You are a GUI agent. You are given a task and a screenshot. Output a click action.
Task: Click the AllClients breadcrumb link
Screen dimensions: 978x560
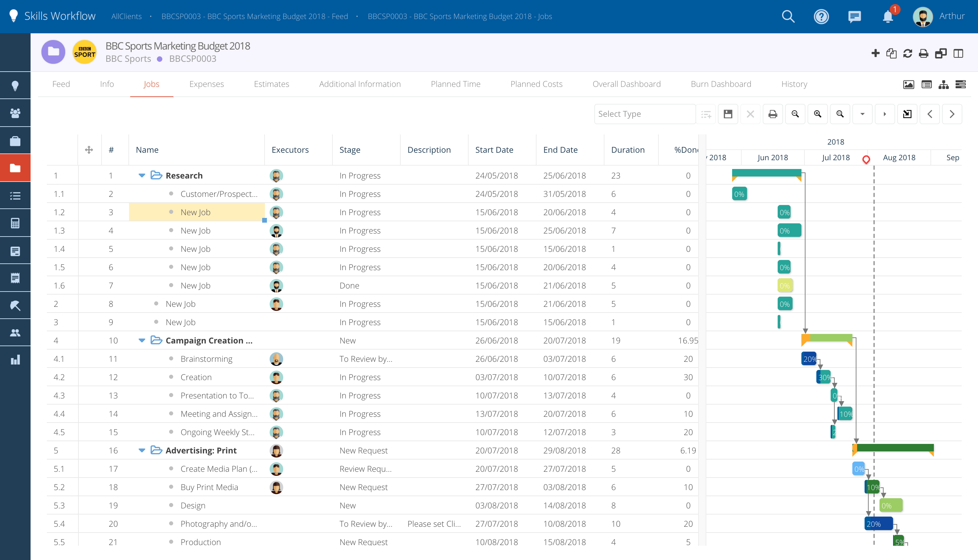[x=126, y=17]
